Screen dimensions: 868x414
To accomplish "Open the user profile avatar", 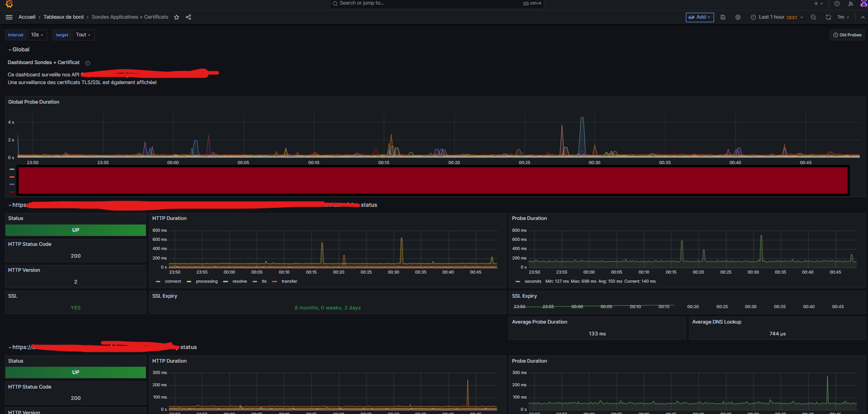I will click(x=864, y=4).
